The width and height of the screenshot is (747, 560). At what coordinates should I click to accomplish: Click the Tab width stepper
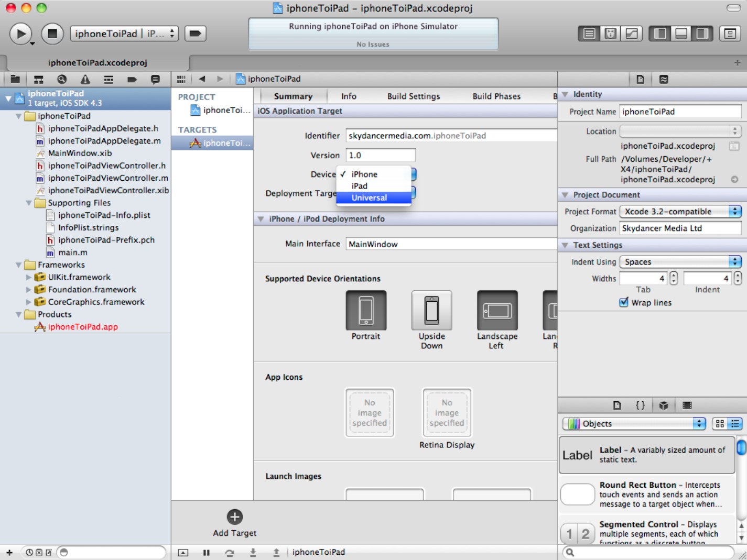click(674, 278)
